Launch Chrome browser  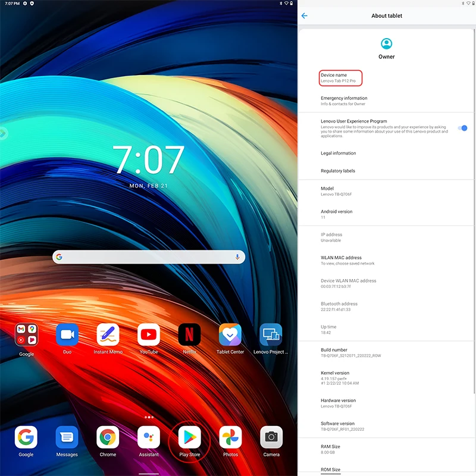coord(108,437)
